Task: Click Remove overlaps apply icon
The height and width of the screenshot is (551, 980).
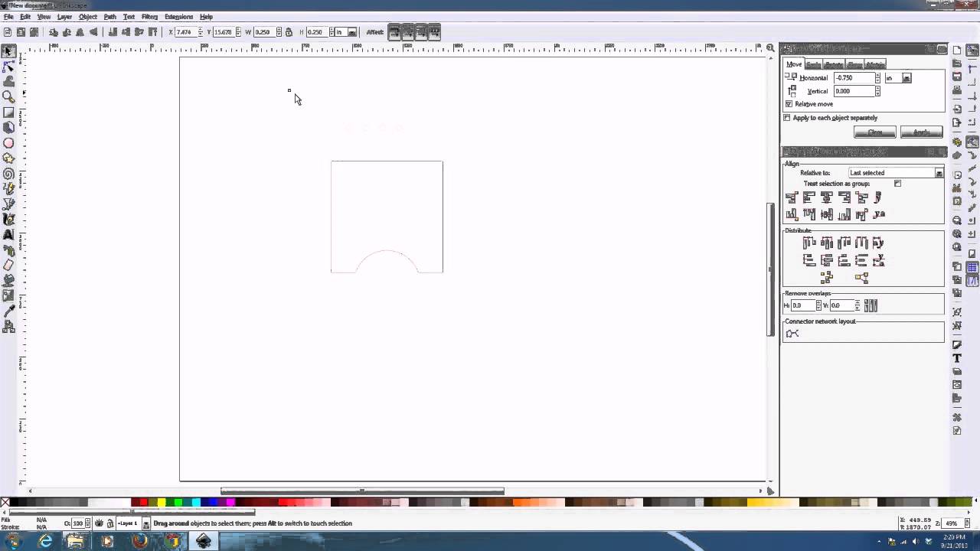Action: coord(871,305)
